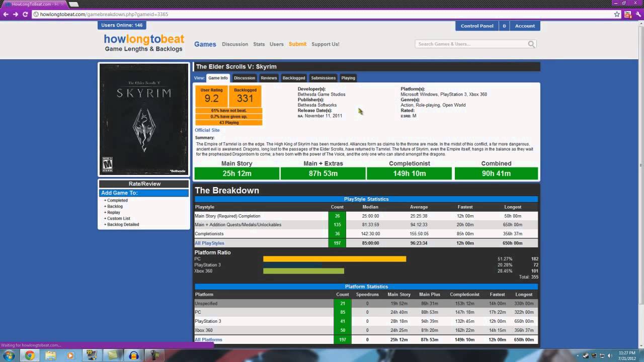Click the taskbar clock showing 11:27 PM
The image size is (644, 362).
tap(627, 356)
